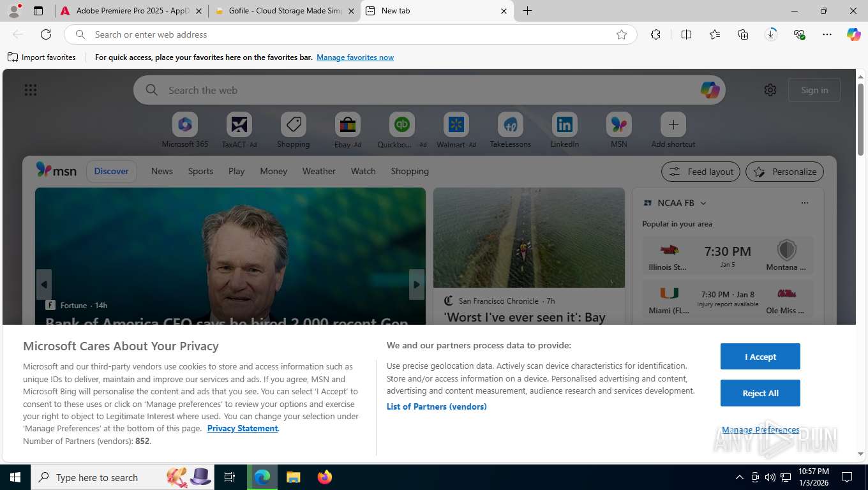Open the Collections icon
The image size is (868, 490).
click(x=743, y=34)
